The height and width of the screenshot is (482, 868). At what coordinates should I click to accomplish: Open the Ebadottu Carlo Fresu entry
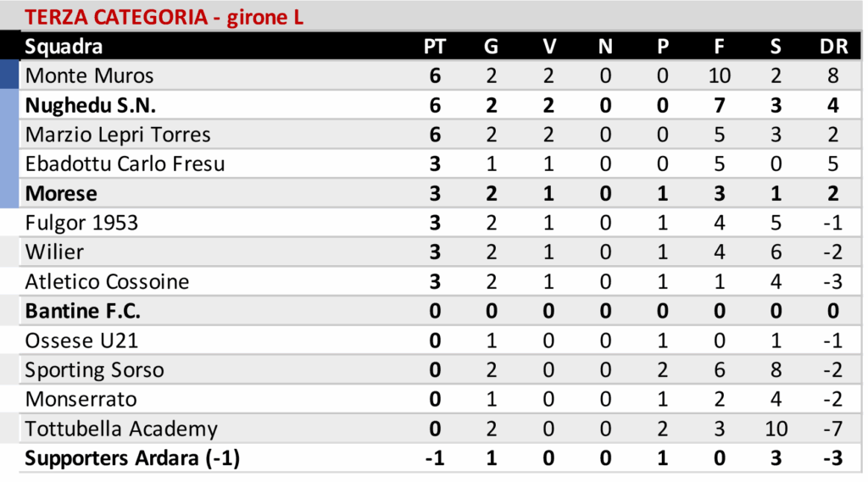(x=125, y=163)
